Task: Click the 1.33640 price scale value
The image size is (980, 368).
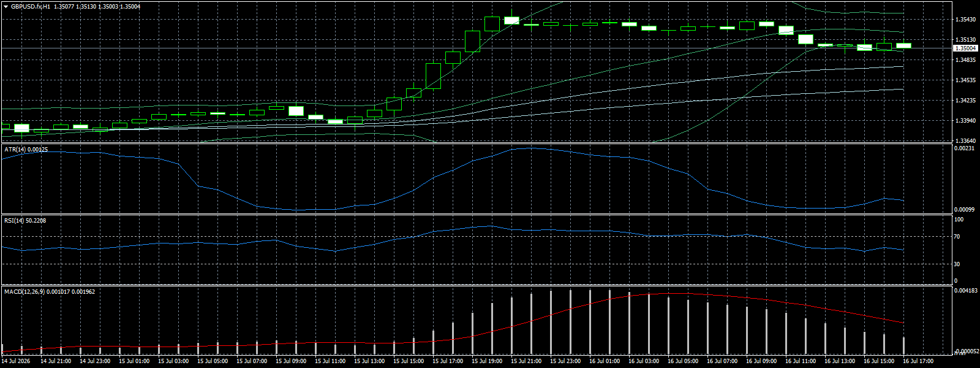Action: [x=965, y=141]
